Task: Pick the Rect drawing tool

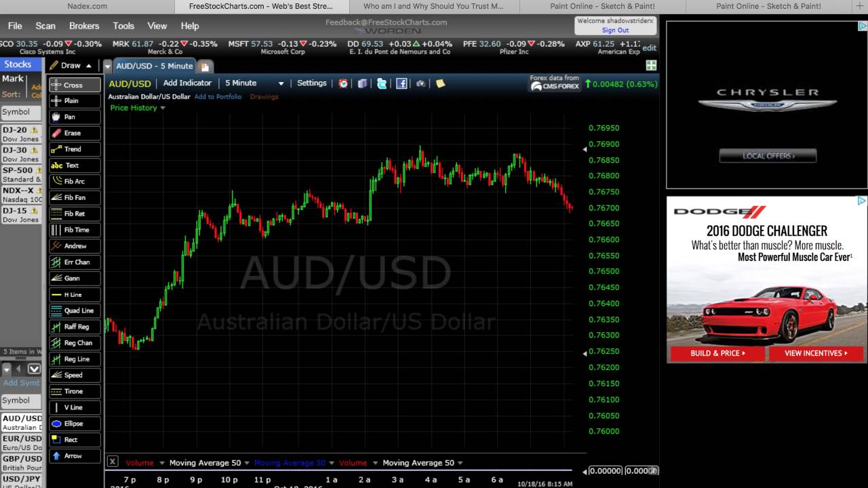Action: coord(75,440)
